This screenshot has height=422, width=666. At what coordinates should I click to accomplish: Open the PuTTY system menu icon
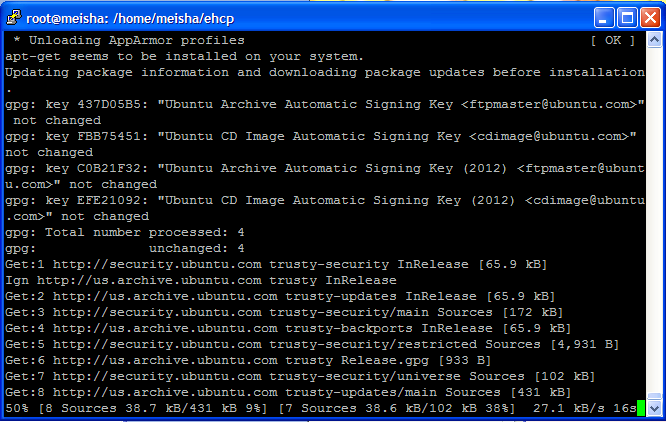pos(14,18)
